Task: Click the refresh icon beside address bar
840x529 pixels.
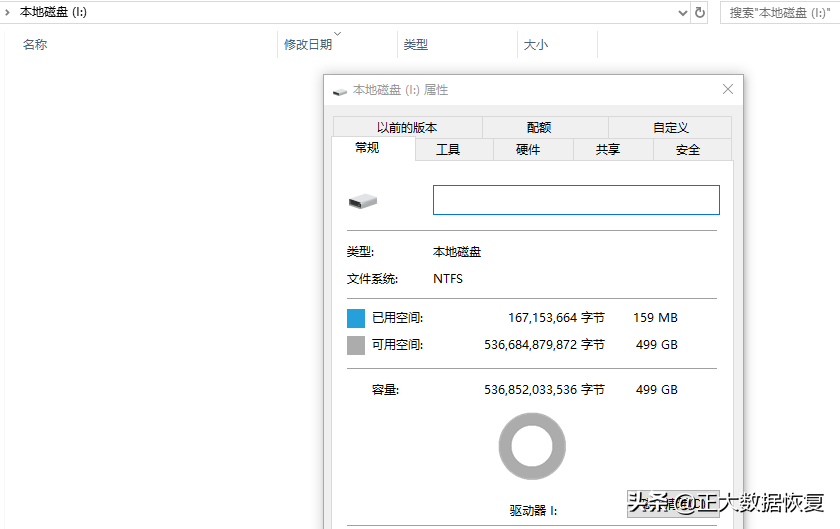Action: pos(700,12)
